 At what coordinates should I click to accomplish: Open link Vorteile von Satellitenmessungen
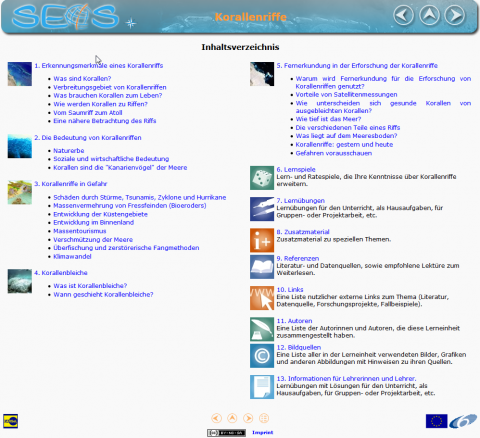pos(346,95)
